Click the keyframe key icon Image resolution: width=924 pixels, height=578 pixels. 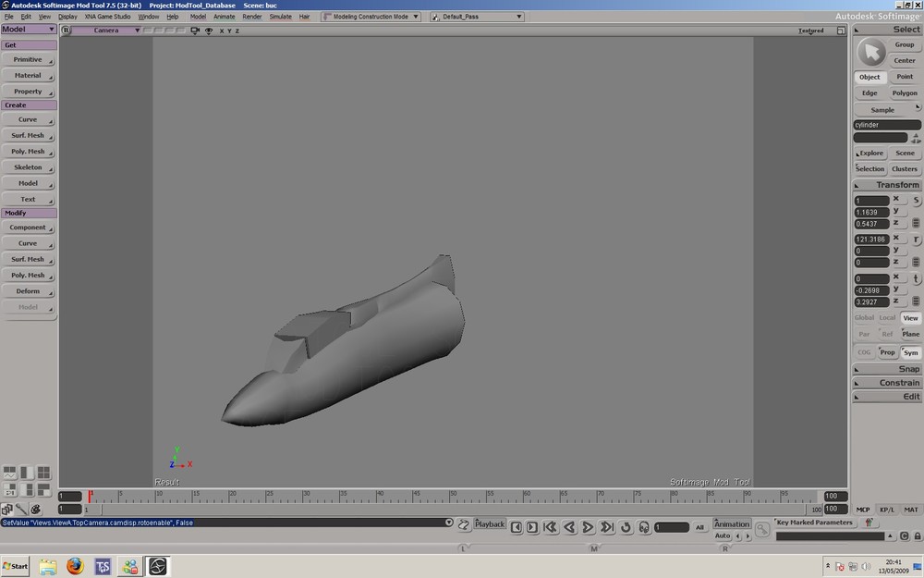762,529
